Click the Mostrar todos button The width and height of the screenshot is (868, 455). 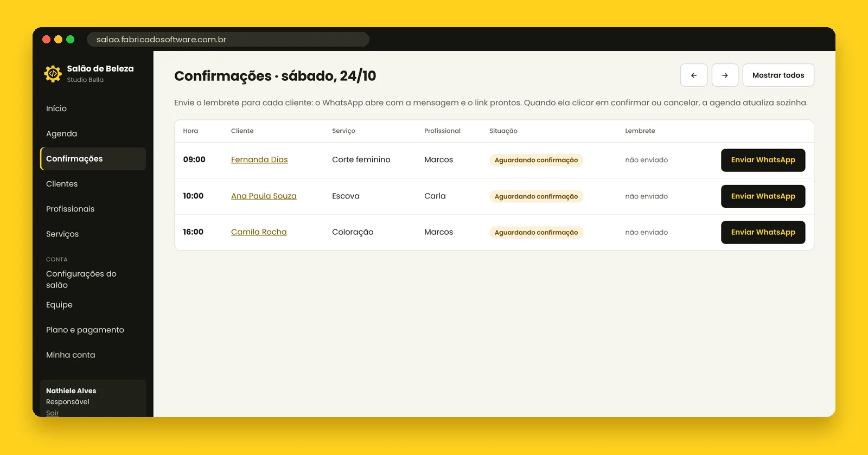click(778, 75)
